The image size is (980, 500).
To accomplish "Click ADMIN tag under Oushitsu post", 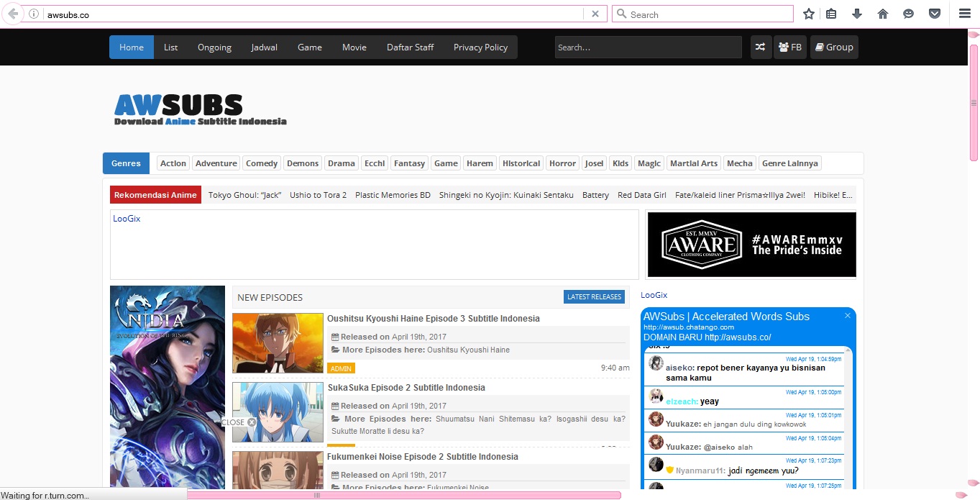I will pyautogui.click(x=341, y=368).
